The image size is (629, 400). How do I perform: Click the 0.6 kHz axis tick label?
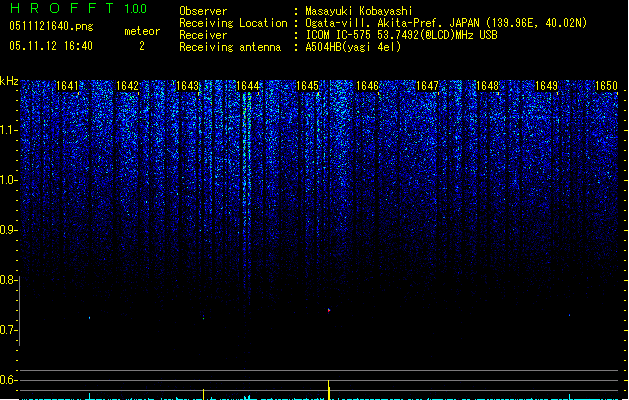pos(8,380)
